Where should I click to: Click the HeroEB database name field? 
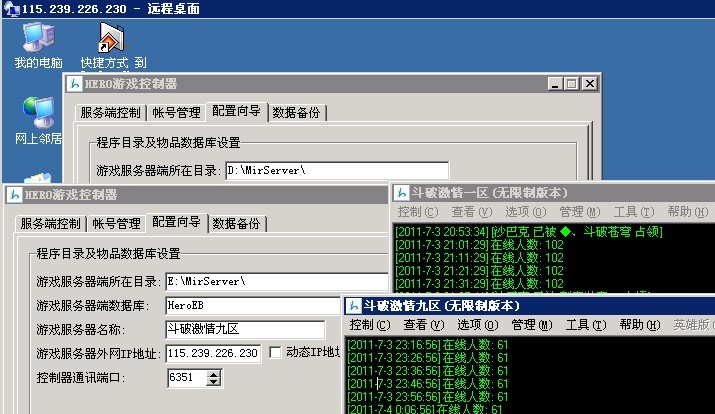pos(252,305)
